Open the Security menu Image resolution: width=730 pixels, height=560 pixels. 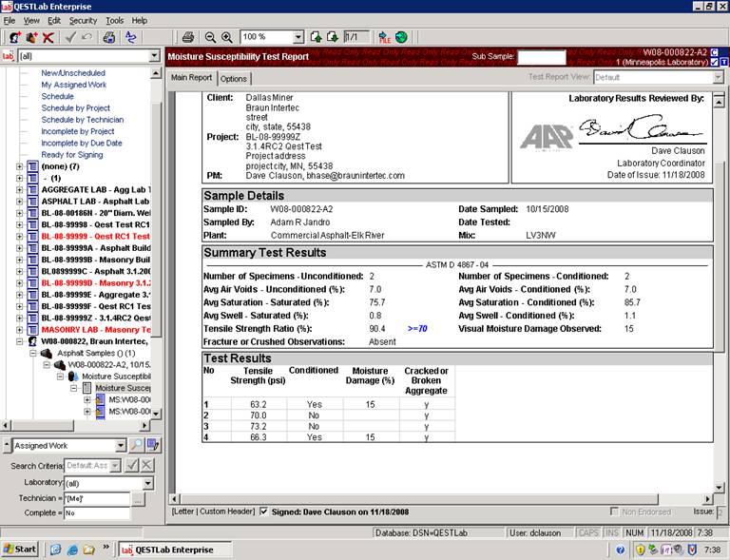pos(83,20)
